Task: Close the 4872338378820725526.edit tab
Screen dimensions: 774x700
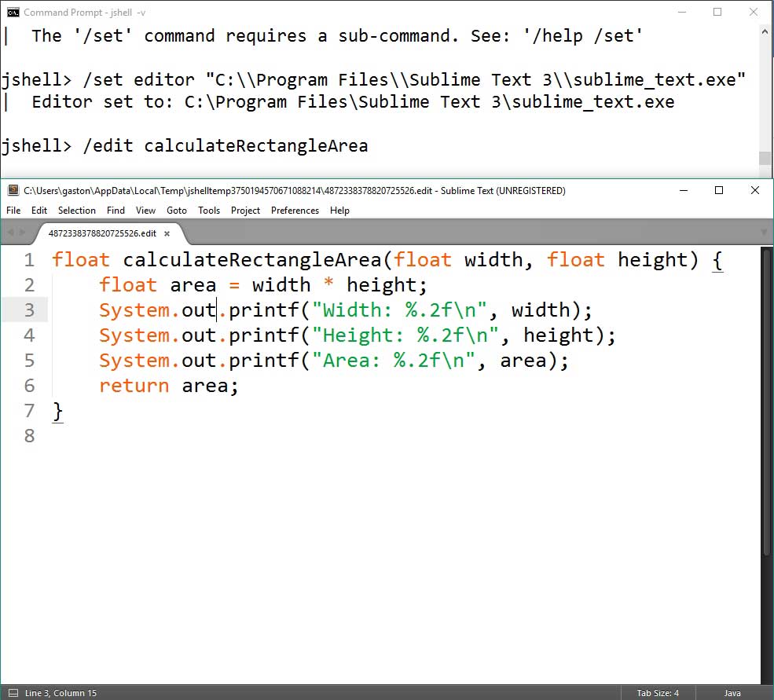Action: tap(167, 234)
